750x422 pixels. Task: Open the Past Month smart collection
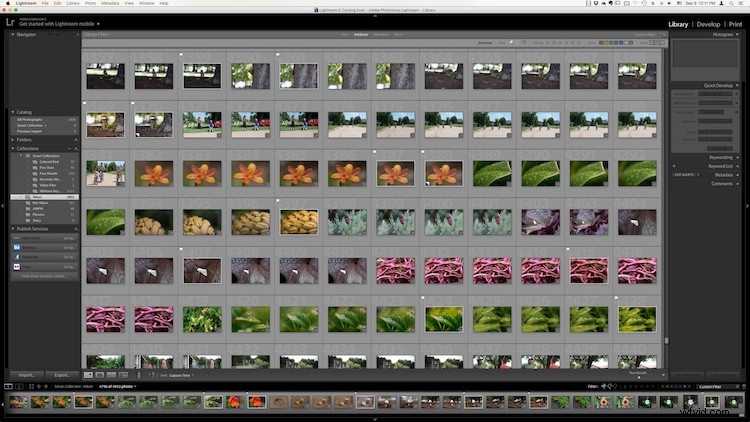pyautogui.click(x=49, y=174)
